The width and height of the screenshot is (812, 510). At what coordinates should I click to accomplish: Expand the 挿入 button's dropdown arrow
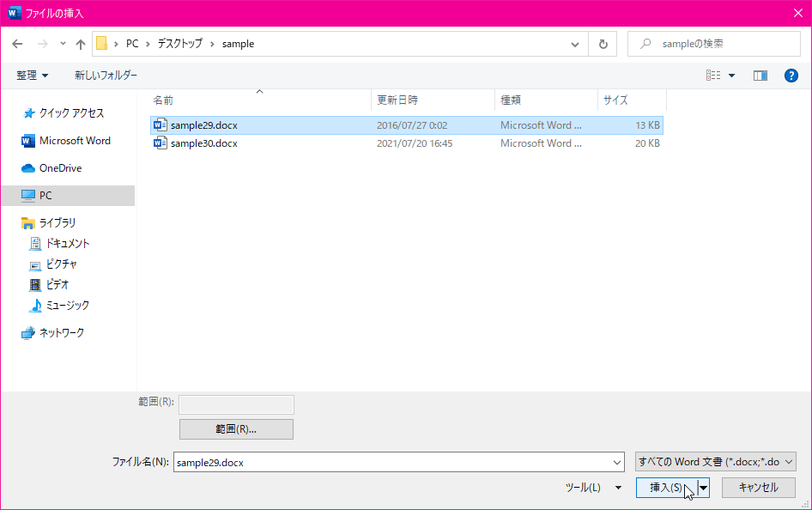(x=701, y=488)
